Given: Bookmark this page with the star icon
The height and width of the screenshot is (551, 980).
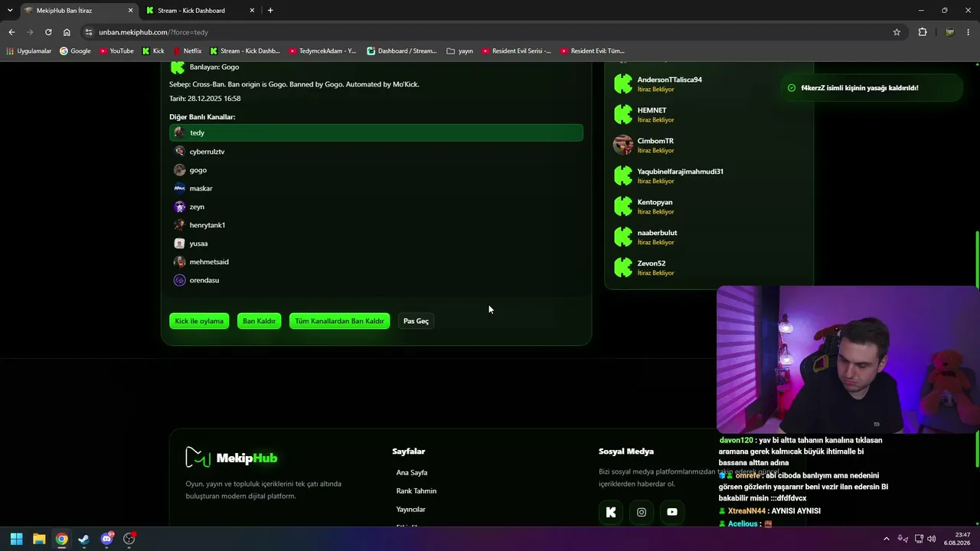Looking at the screenshot, I should coord(897,32).
